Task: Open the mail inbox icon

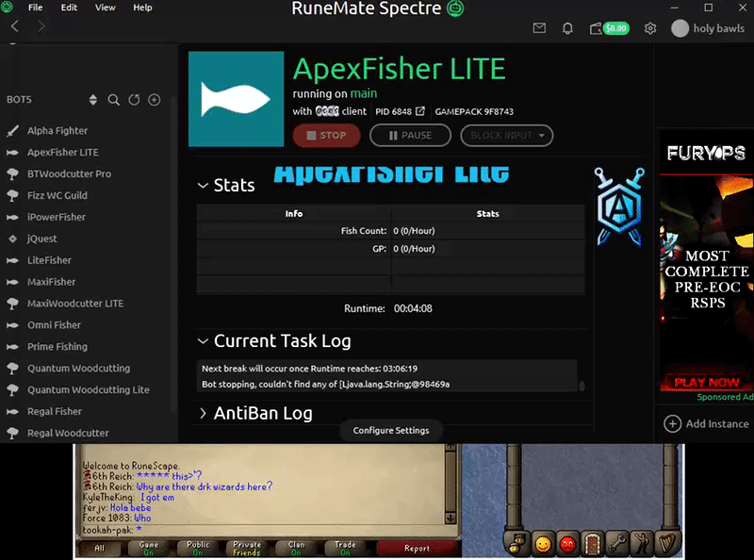Action: (x=539, y=28)
